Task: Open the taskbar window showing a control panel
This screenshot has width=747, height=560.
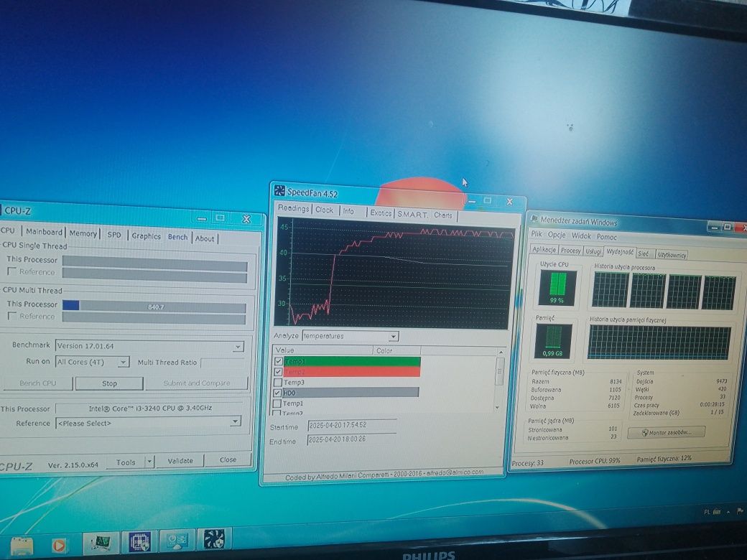Action: tap(177, 540)
